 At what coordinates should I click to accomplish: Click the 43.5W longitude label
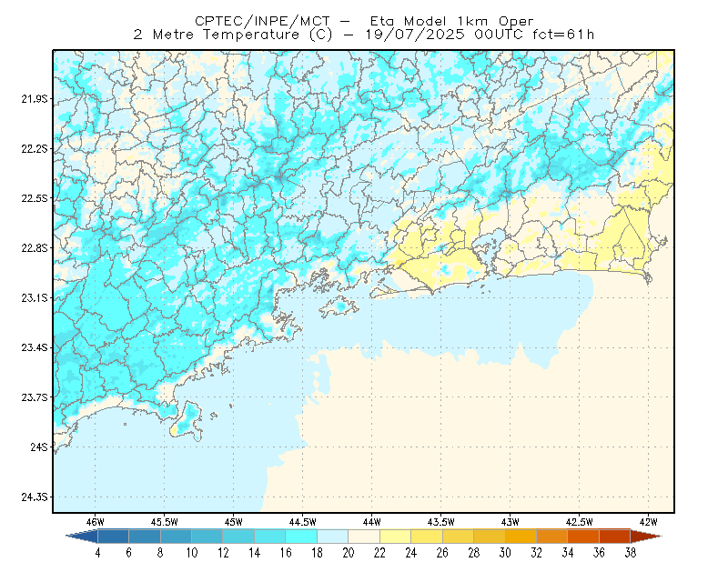[441, 522]
